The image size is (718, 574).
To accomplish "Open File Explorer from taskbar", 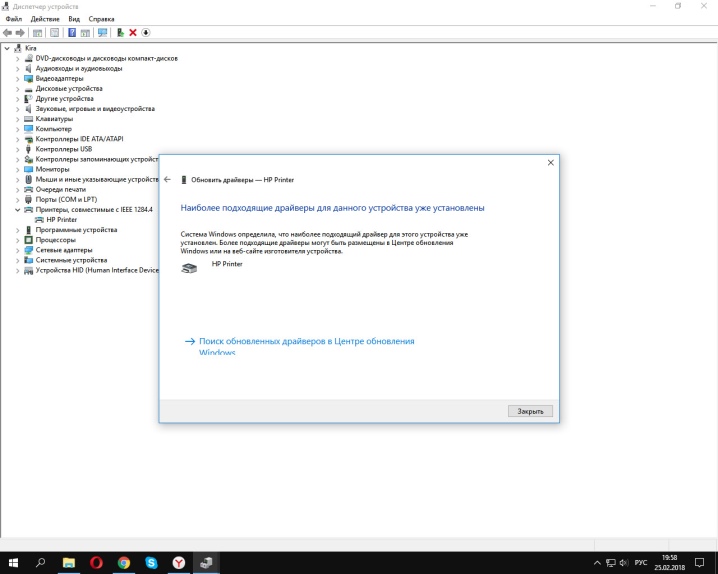I will click(69, 563).
